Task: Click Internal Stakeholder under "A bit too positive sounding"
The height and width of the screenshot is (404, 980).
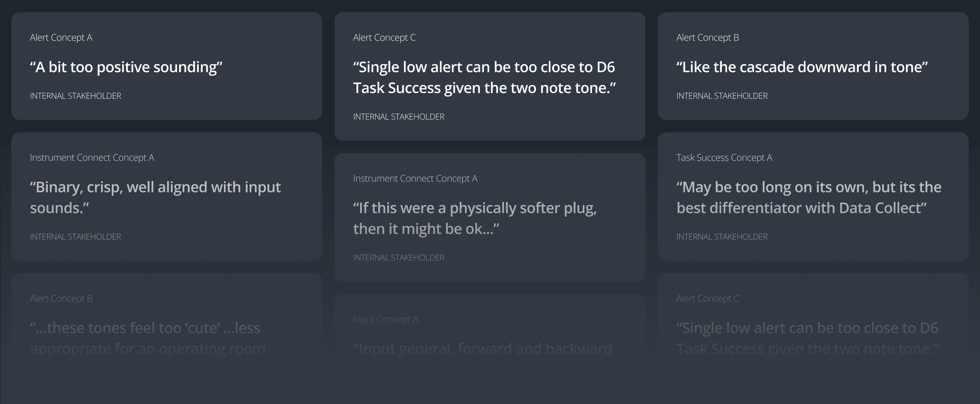Action: pyautogui.click(x=75, y=96)
